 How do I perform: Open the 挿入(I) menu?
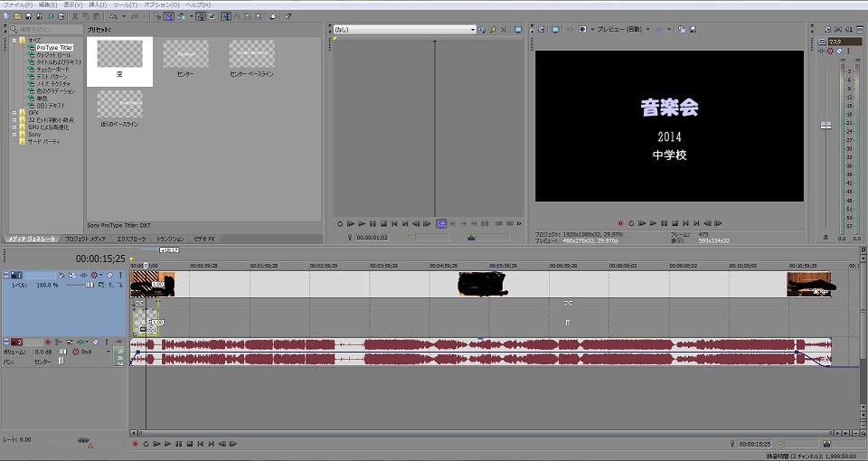98,5
